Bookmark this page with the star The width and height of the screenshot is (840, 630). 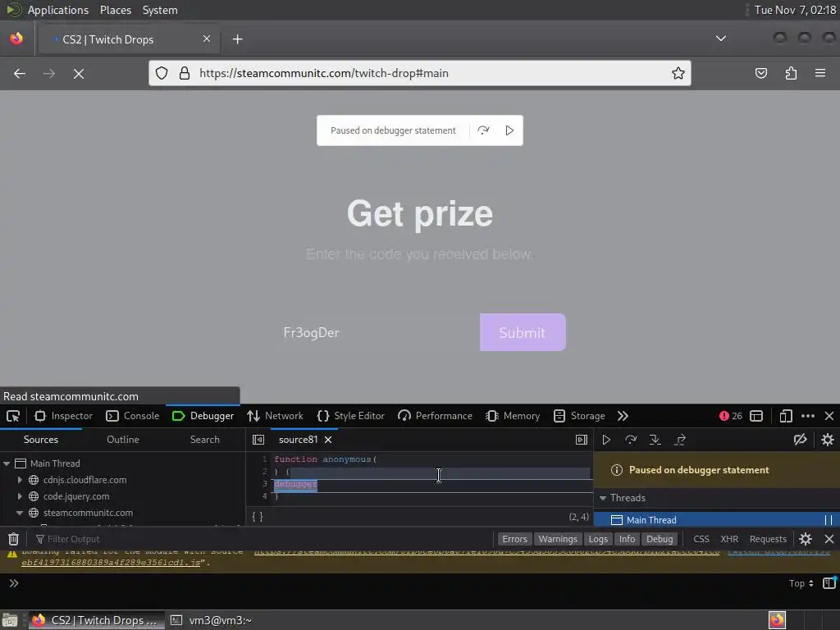pyautogui.click(x=678, y=73)
